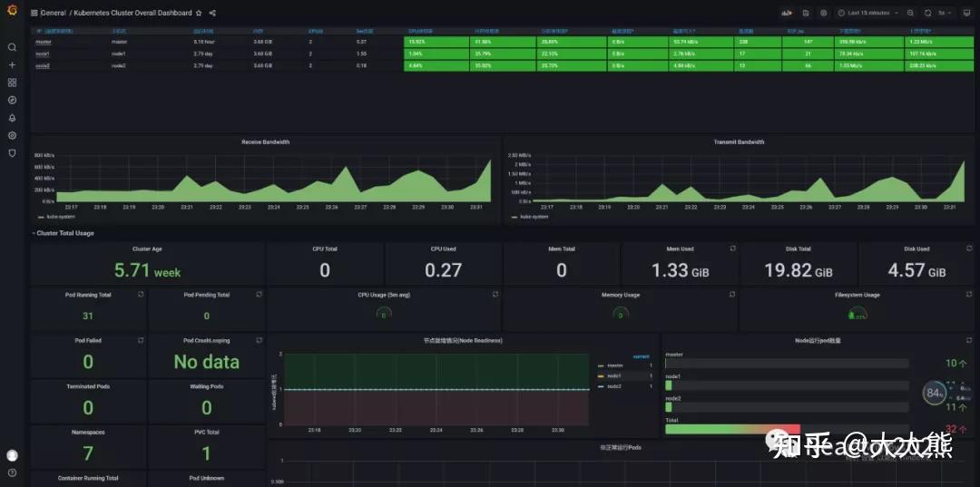Open Transmit Bandwidth panel title menu

(x=739, y=142)
